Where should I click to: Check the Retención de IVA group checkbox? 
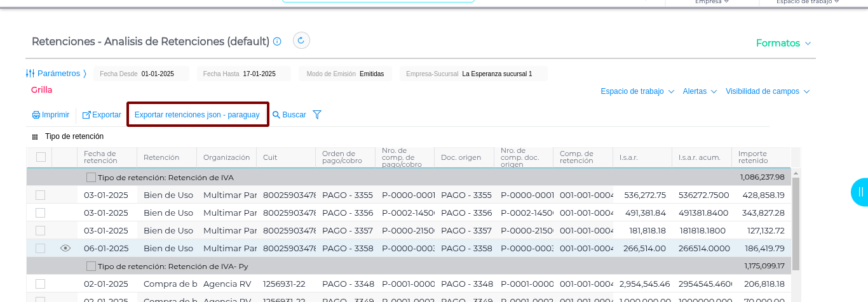pyautogui.click(x=92, y=177)
